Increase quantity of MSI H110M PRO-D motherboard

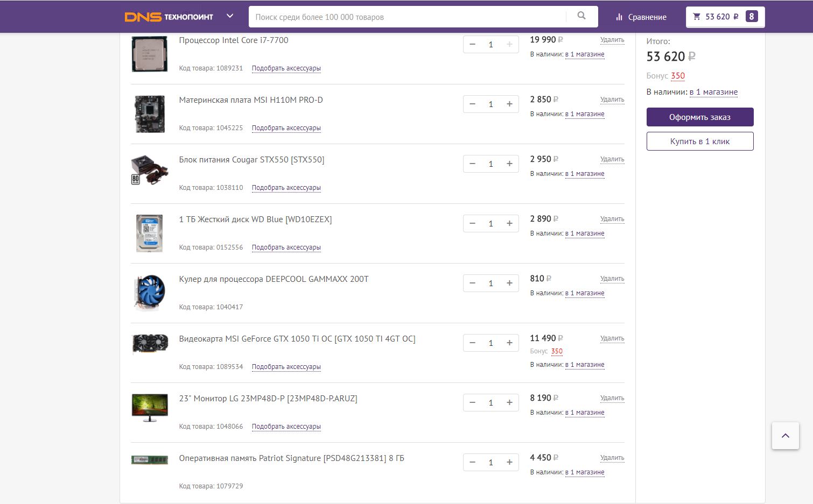click(x=509, y=104)
